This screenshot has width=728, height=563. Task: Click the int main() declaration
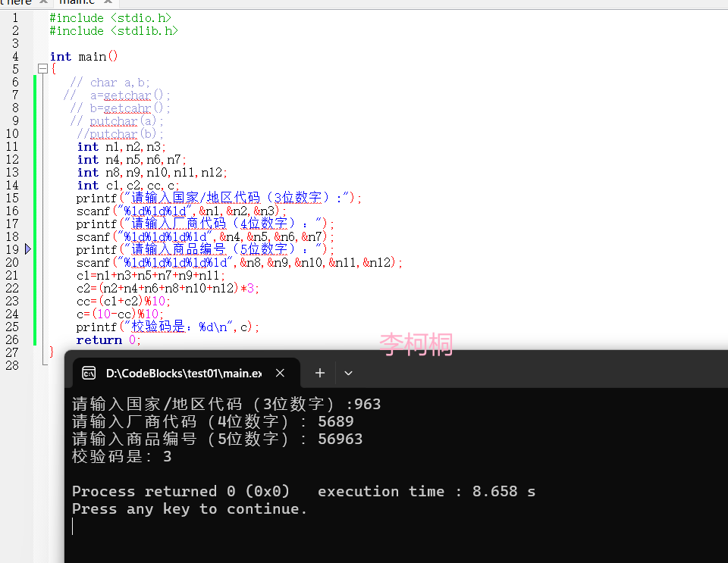click(x=83, y=57)
